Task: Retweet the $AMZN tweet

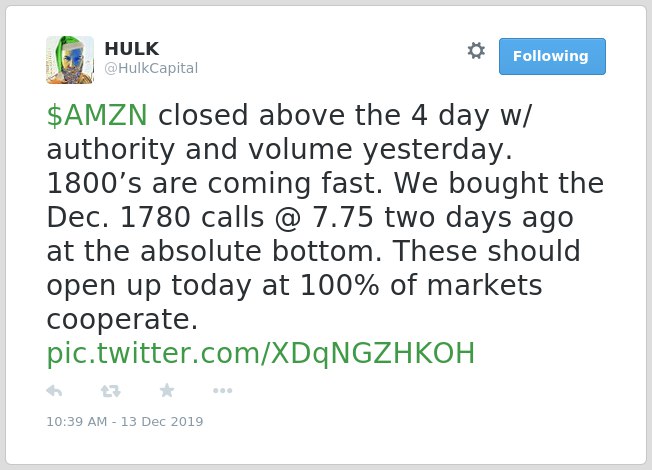Action: (111, 391)
